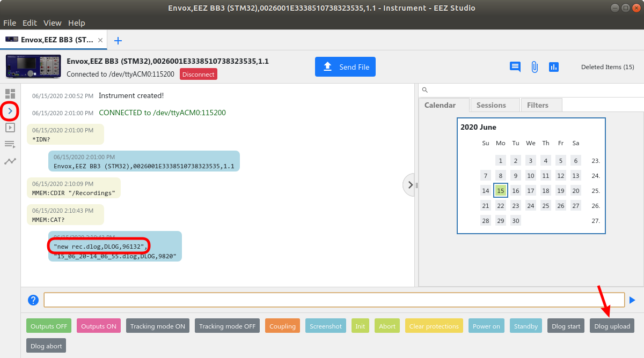Click the Dlog abort button

click(x=46, y=346)
